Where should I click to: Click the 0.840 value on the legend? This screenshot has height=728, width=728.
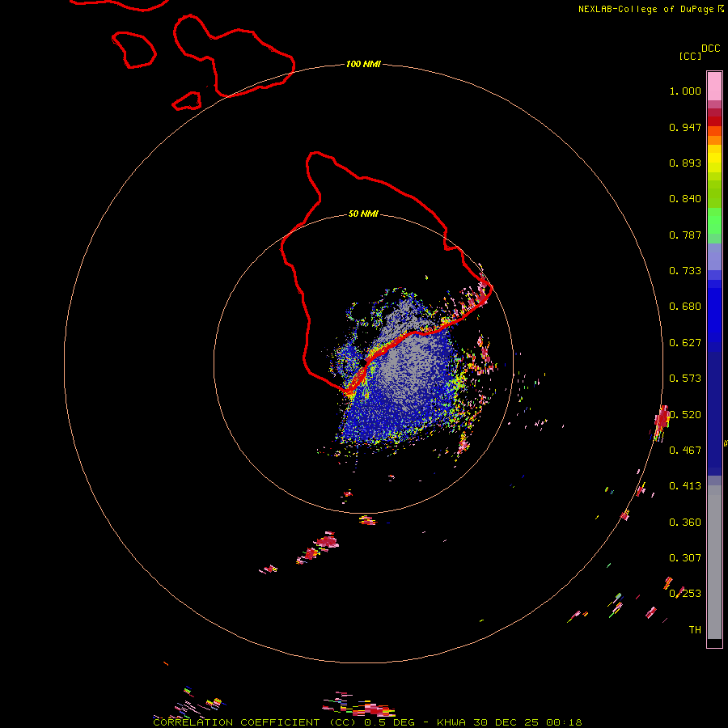pyautogui.click(x=685, y=199)
